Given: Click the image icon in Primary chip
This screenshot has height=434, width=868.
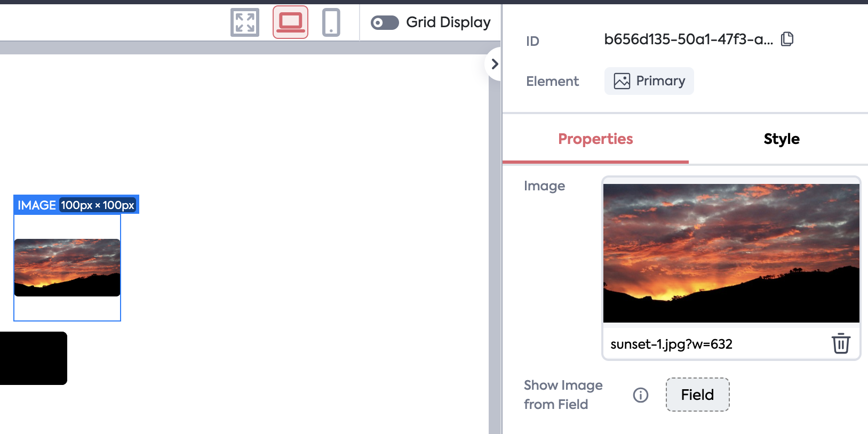Looking at the screenshot, I should 622,81.
